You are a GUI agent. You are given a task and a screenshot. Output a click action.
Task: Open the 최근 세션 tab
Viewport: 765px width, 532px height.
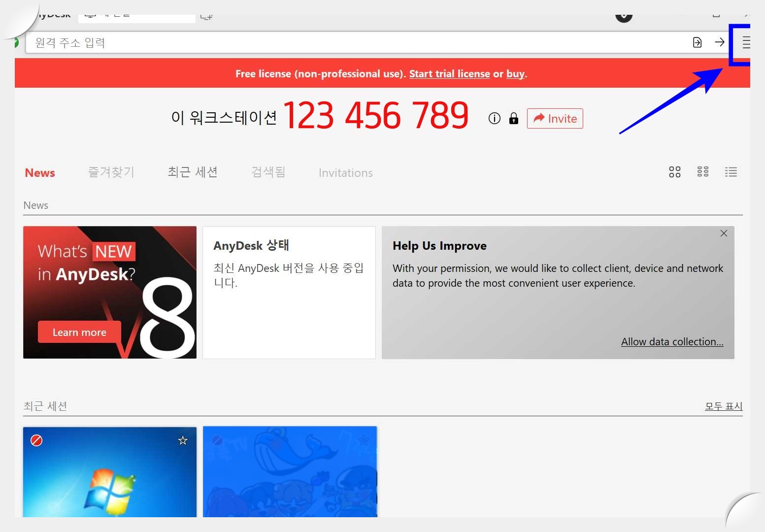coord(192,172)
